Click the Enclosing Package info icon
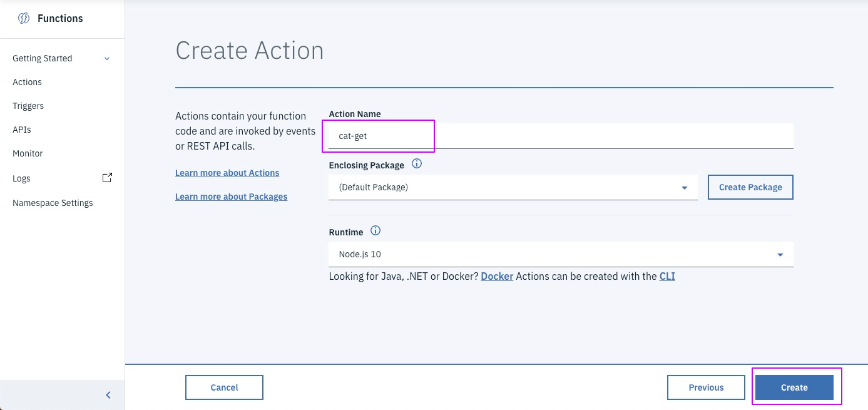This screenshot has width=868, height=410. coord(417,165)
